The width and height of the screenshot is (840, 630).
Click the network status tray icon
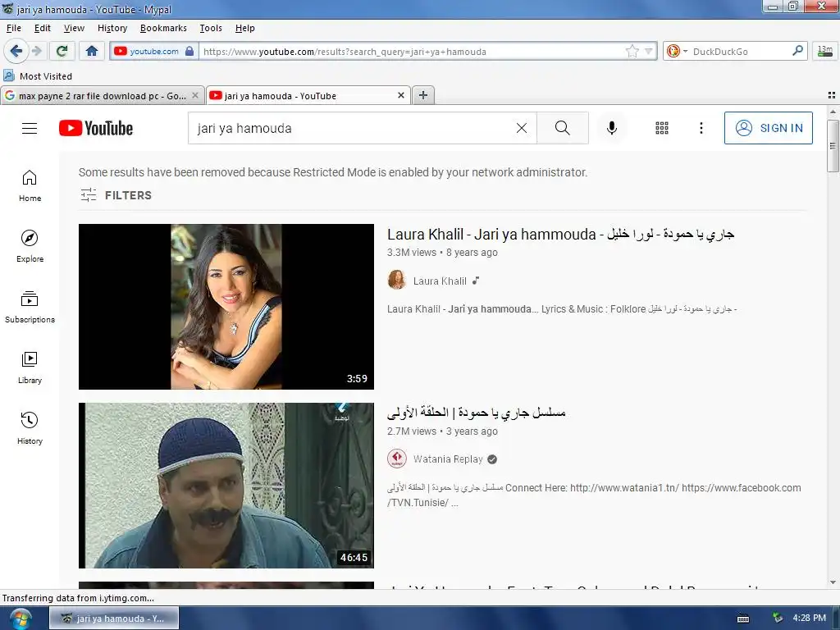tap(778, 619)
